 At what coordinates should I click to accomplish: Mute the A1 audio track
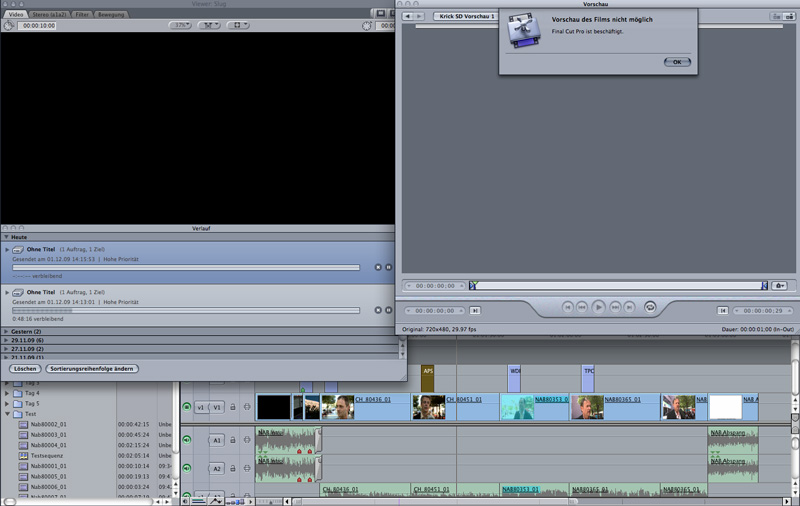186,440
